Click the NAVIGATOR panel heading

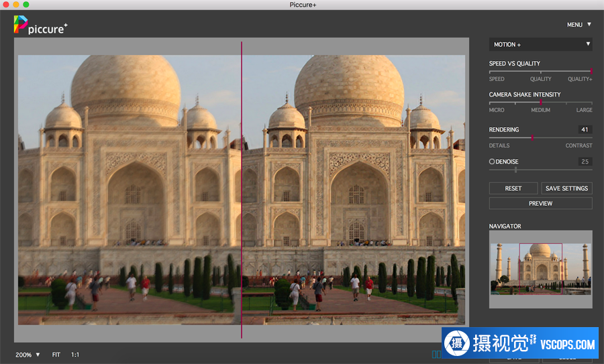pyautogui.click(x=505, y=227)
